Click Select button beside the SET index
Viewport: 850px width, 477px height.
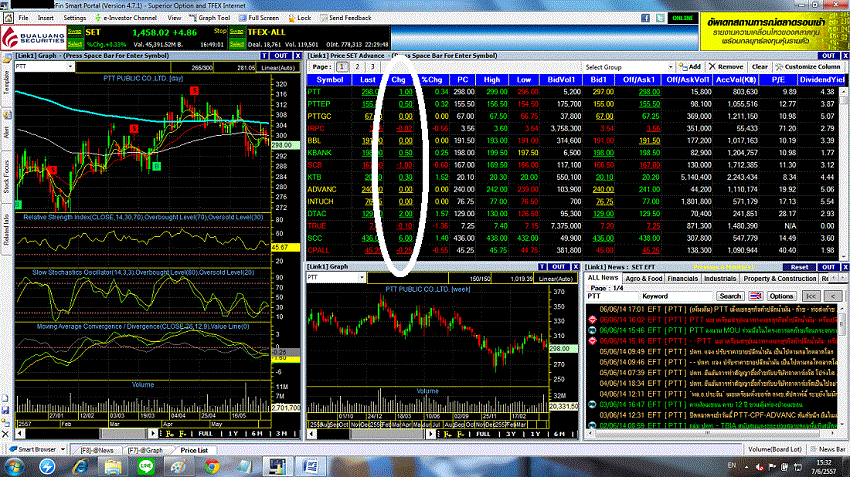75,44
